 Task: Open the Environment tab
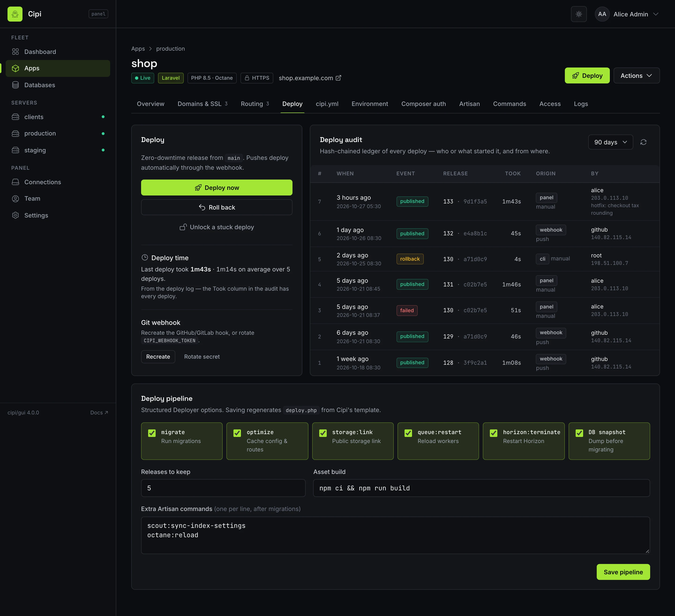[370, 104]
